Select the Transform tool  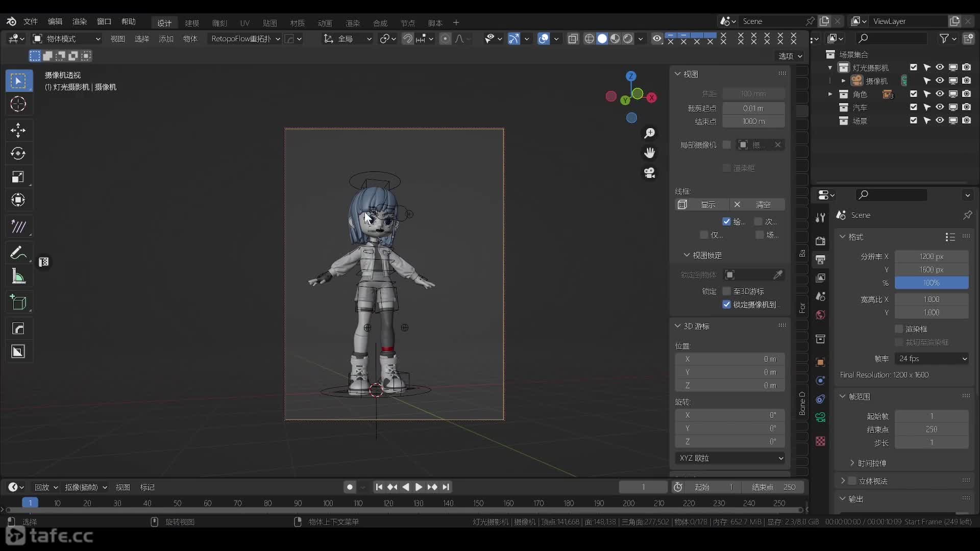(x=18, y=200)
